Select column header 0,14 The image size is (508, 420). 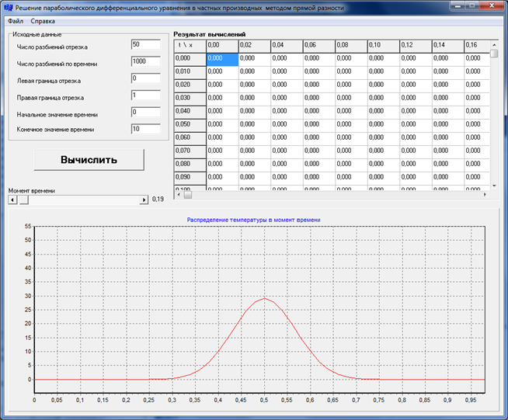[447, 47]
